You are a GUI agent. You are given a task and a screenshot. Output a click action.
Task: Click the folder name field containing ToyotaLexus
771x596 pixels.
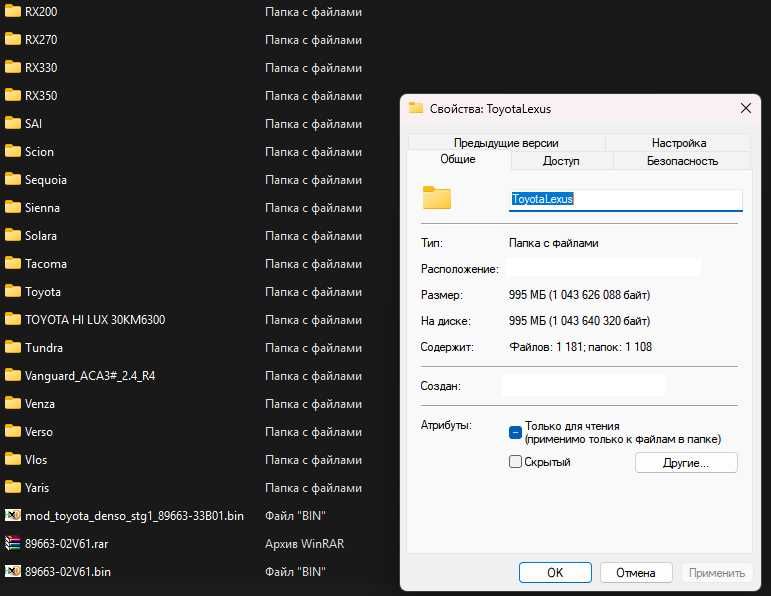625,200
